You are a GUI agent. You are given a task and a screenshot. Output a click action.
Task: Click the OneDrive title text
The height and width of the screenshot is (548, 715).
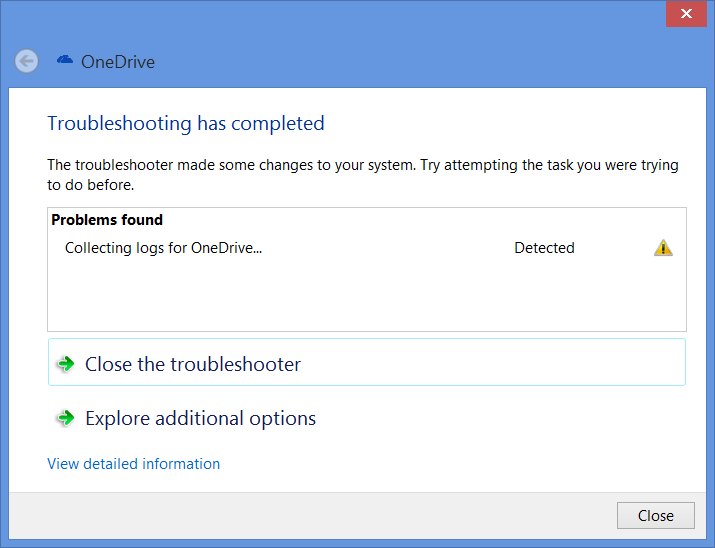pyautogui.click(x=118, y=62)
